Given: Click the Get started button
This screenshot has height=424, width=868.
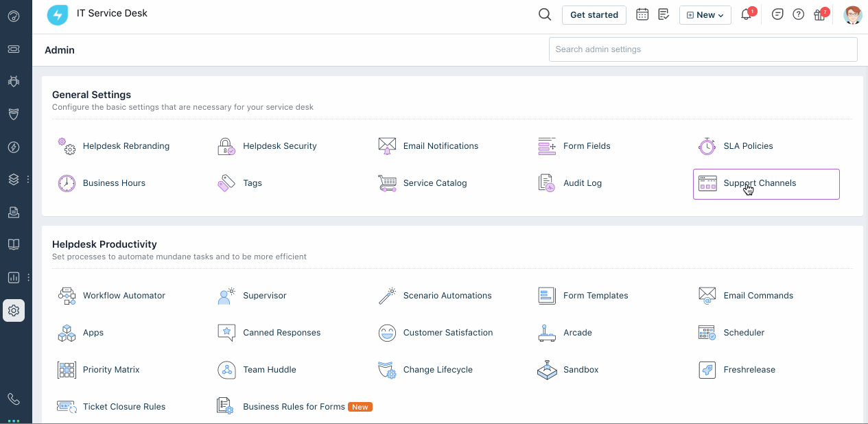Looking at the screenshot, I should click(594, 14).
